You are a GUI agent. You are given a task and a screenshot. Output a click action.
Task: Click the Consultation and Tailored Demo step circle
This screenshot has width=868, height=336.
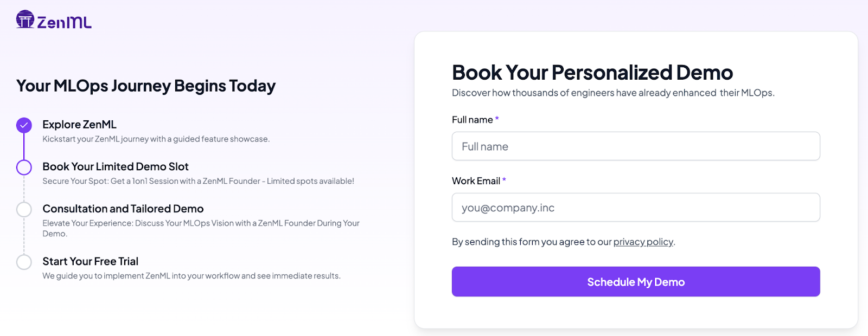24,209
